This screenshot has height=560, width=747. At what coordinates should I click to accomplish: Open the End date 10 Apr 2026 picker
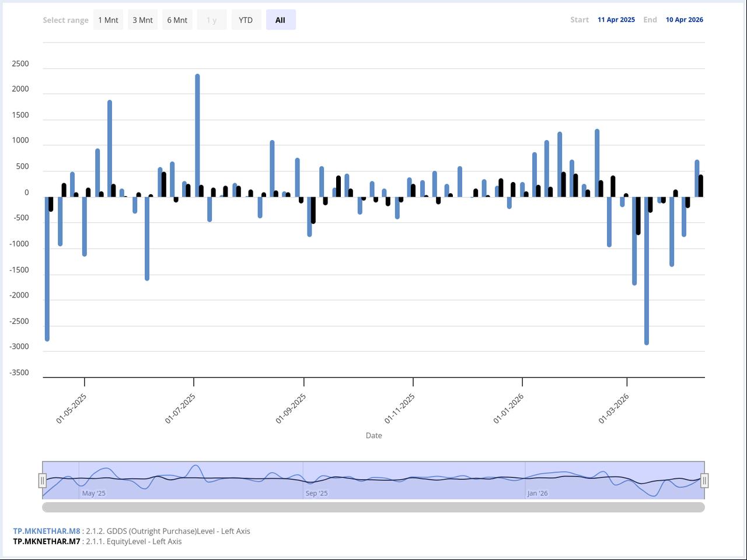(x=685, y=19)
